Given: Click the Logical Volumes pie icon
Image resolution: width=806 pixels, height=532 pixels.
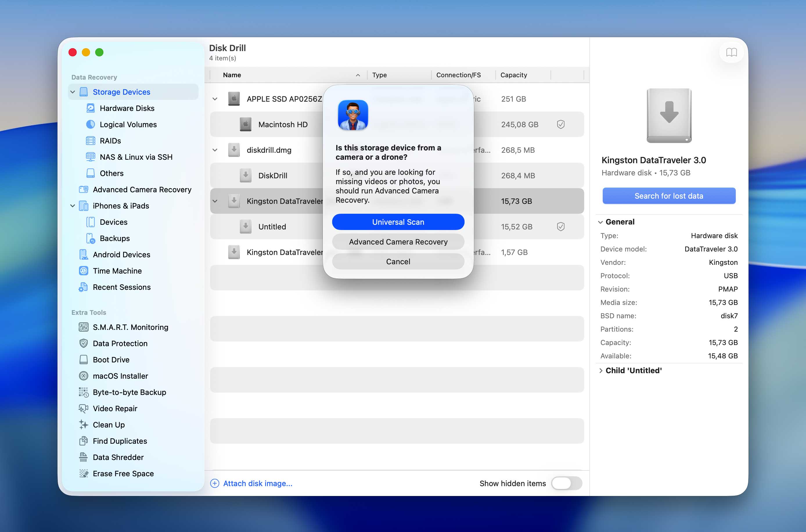Looking at the screenshot, I should [90, 125].
